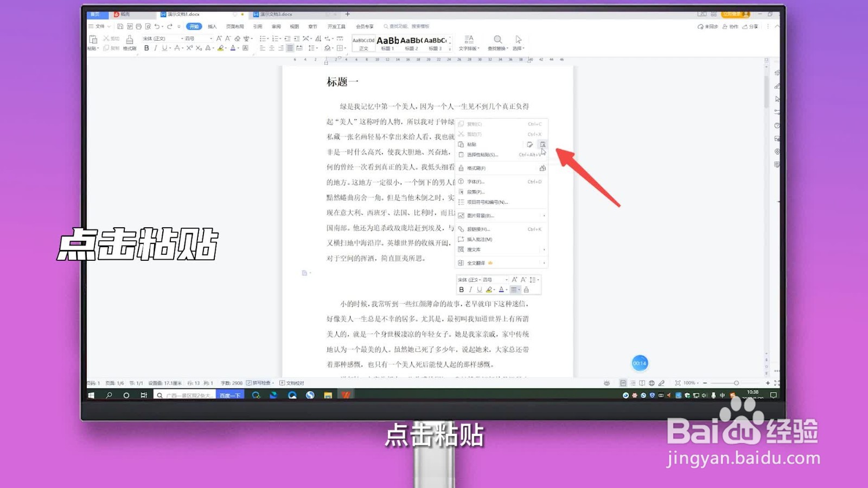868x488 pixels.
Task: Toggle Underline in the ribbon
Action: click(x=164, y=48)
